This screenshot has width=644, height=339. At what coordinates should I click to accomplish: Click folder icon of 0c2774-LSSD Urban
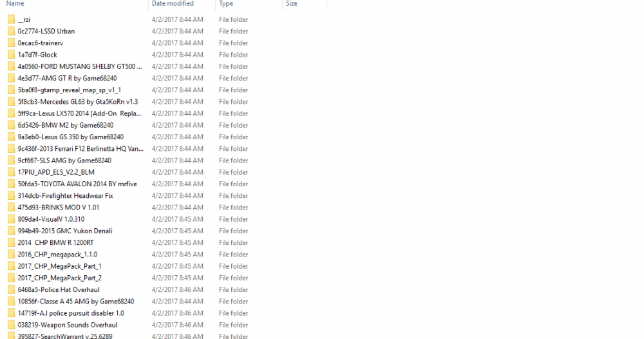coord(11,31)
